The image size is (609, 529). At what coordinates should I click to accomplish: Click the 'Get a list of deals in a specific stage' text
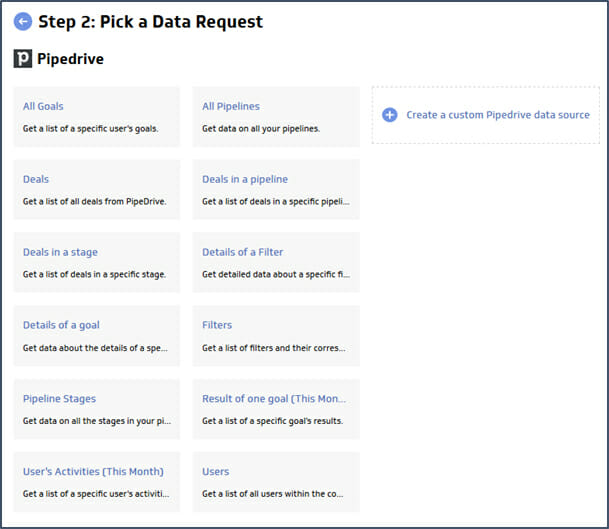(94, 275)
